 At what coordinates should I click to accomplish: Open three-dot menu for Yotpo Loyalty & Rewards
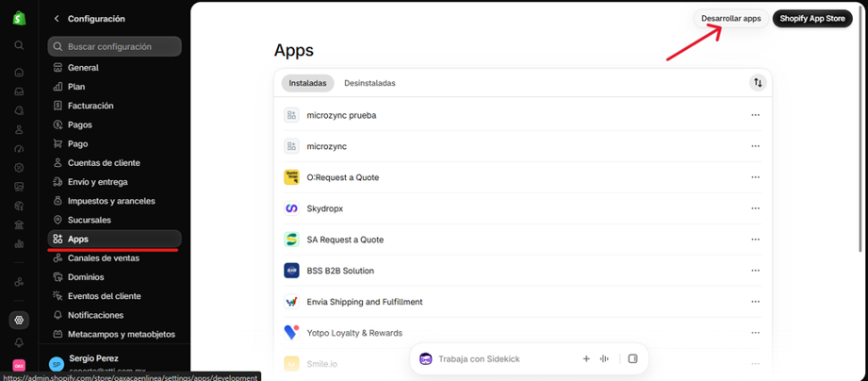pyautogui.click(x=755, y=333)
